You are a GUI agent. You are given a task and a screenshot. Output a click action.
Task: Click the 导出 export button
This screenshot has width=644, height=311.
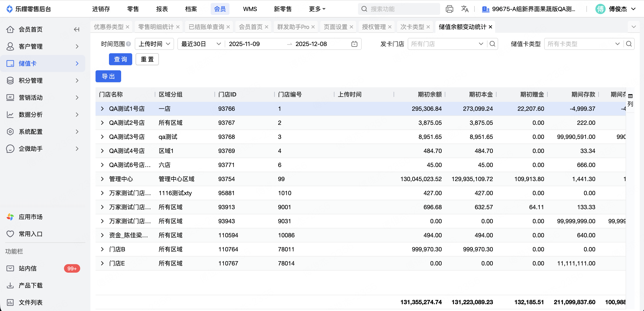pos(108,76)
